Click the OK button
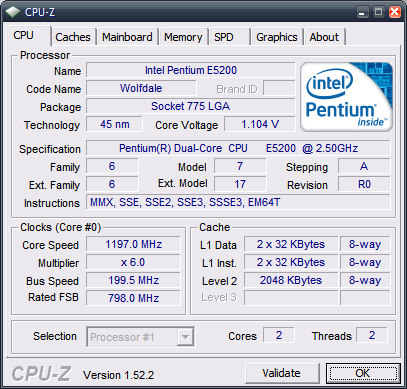 [x=363, y=373]
